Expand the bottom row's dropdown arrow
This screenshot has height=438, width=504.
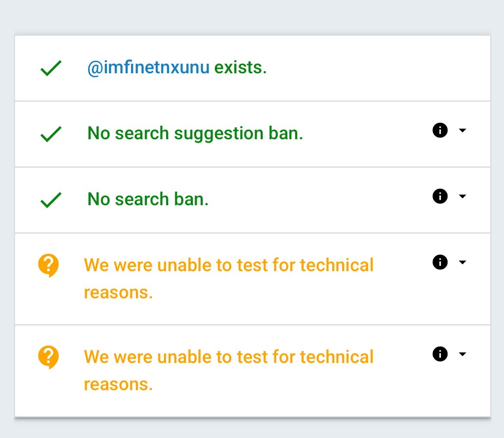pyautogui.click(x=463, y=354)
